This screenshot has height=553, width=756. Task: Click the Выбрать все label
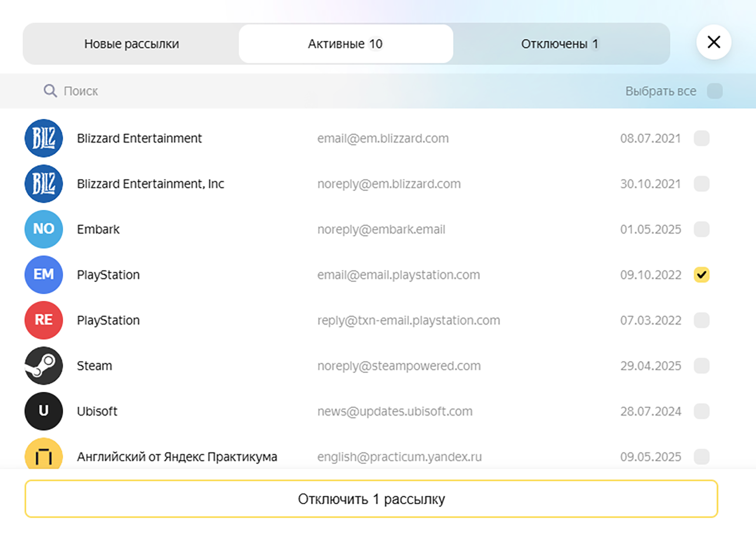tap(661, 91)
